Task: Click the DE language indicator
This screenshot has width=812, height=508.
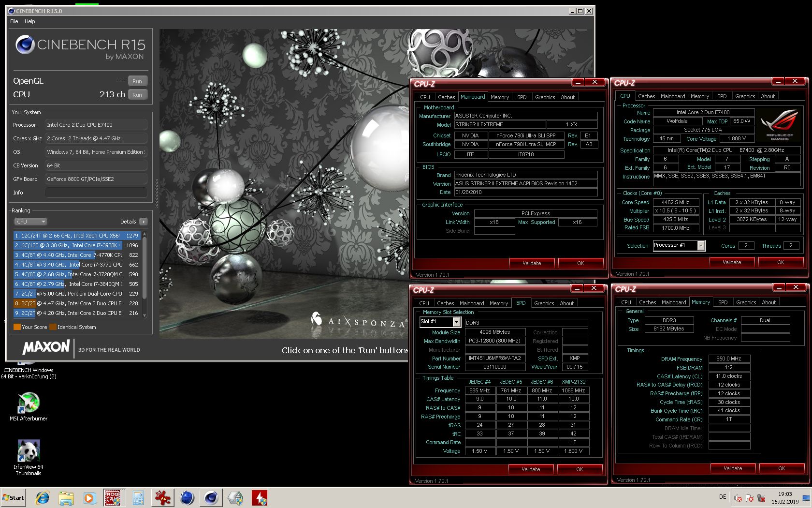Action: (x=723, y=497)
